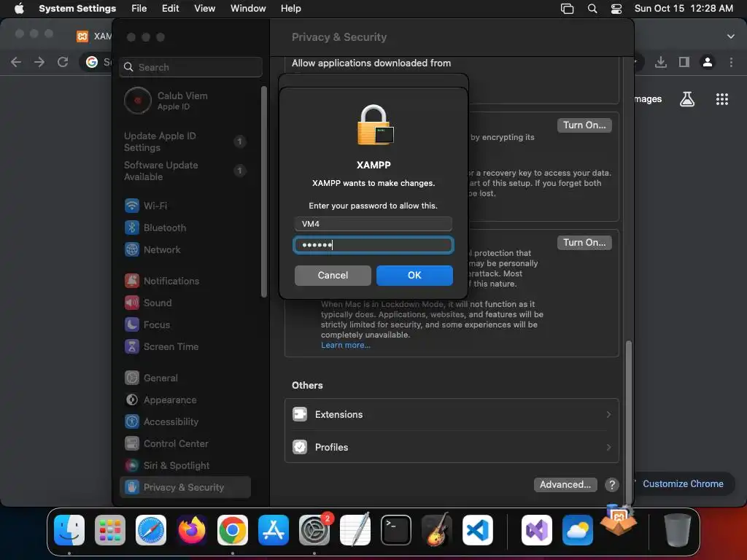Follow the Learn more… link
747x560 pixels.
tap(345, 345)
